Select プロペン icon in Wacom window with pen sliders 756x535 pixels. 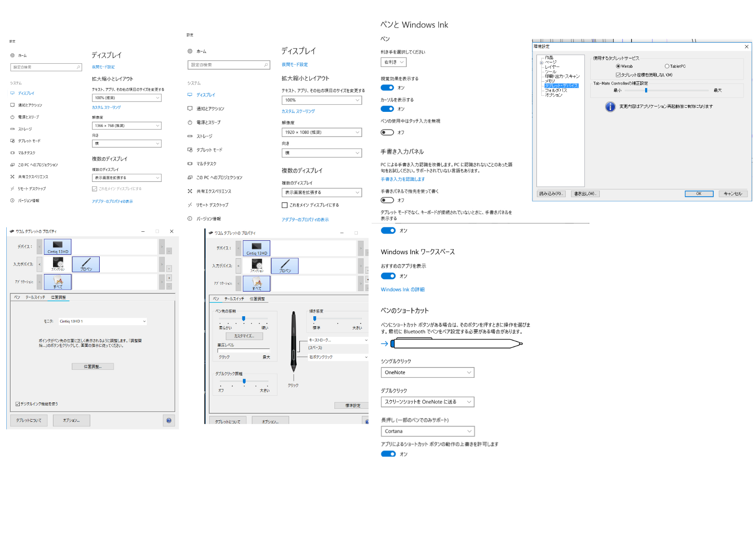[x=285, y=265]
